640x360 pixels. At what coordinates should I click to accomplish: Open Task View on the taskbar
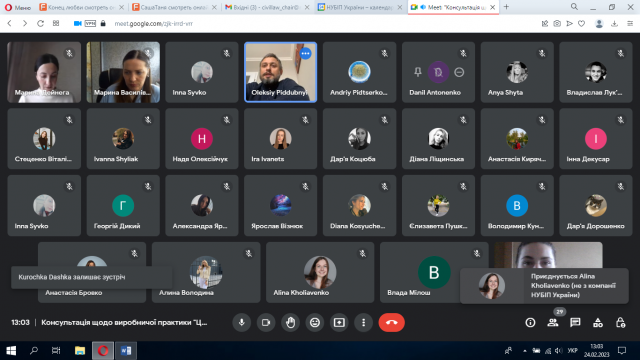pos(56,351)
